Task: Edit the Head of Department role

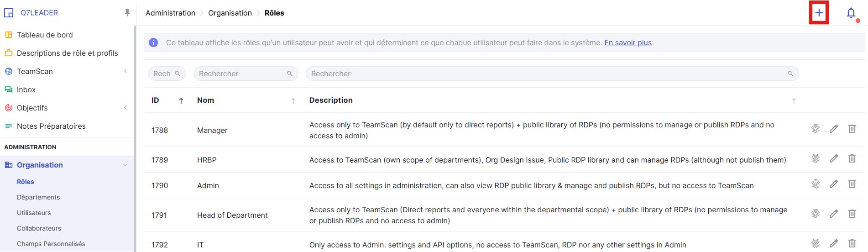Action: coord(833,214)
